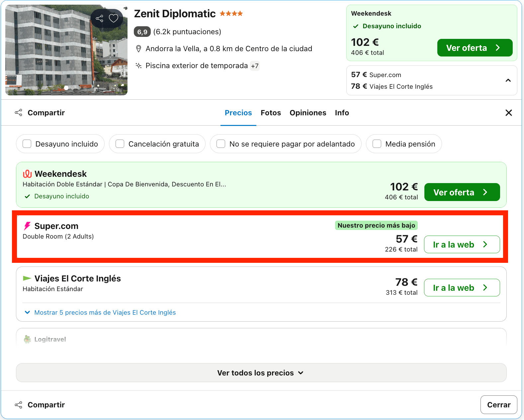
Task: Click the green check by Desayuno incluido in the top Weekendesk card
Action: (x=356, y=26)
